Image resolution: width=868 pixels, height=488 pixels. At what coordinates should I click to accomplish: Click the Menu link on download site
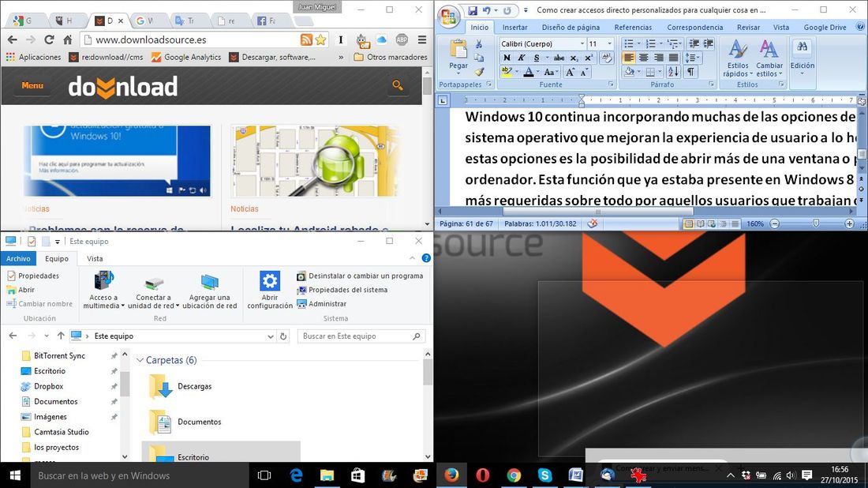point(32,85)
